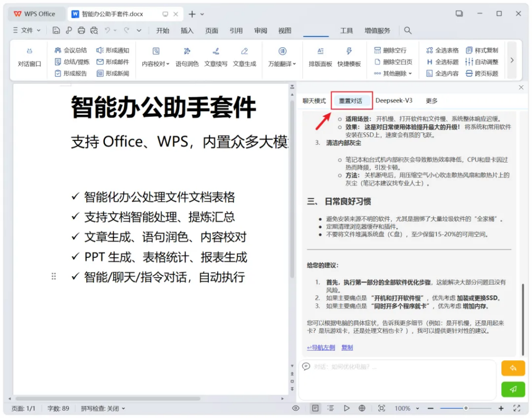Screen dimensions: 532x418
Task: Switch to 聊天模式 chat mode
Action: coord(314,101)
